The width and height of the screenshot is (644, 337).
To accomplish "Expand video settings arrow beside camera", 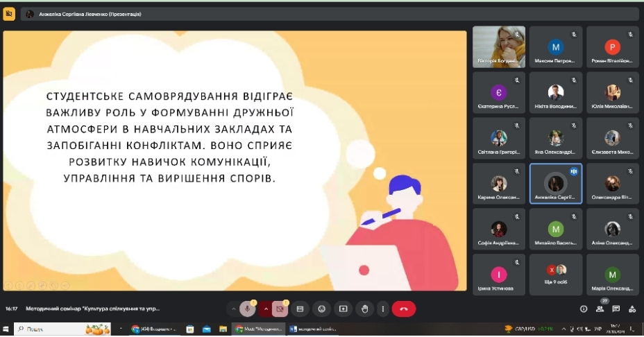I will [x=265, y=309].
